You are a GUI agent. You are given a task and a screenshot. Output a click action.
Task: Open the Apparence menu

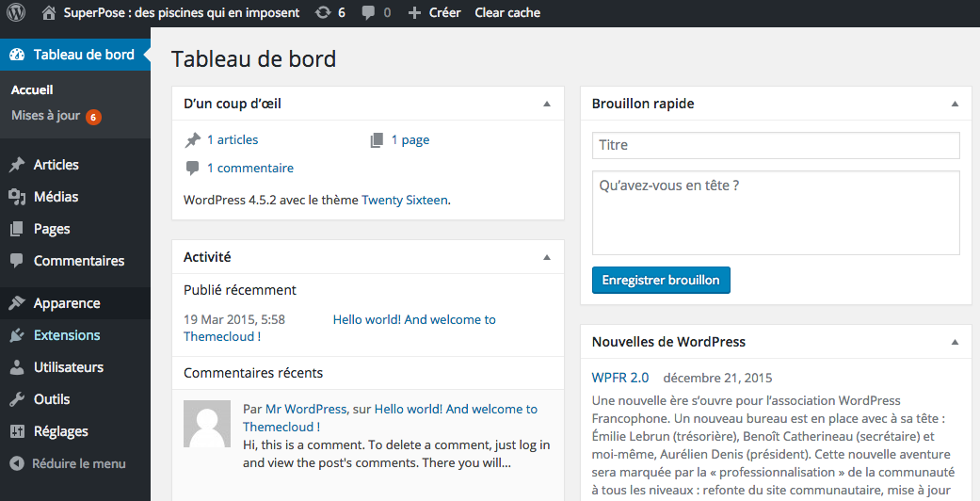[x=75, y=303]
